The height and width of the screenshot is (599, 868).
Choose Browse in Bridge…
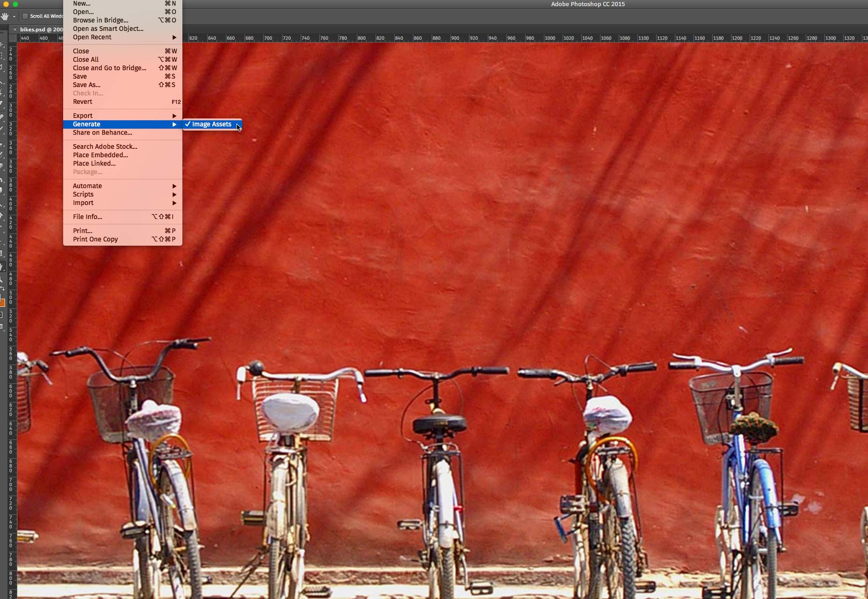(123, 20)
